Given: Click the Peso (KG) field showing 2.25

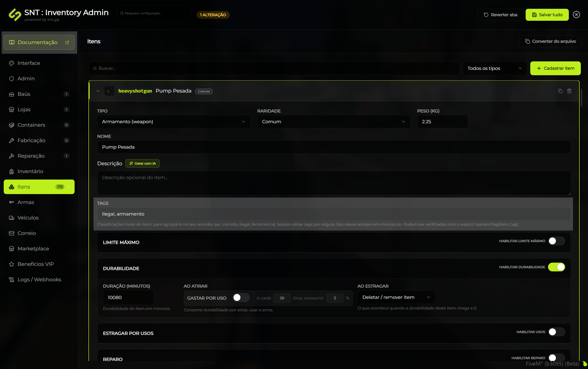Looking at the screenshot, I should pos(443,122).
